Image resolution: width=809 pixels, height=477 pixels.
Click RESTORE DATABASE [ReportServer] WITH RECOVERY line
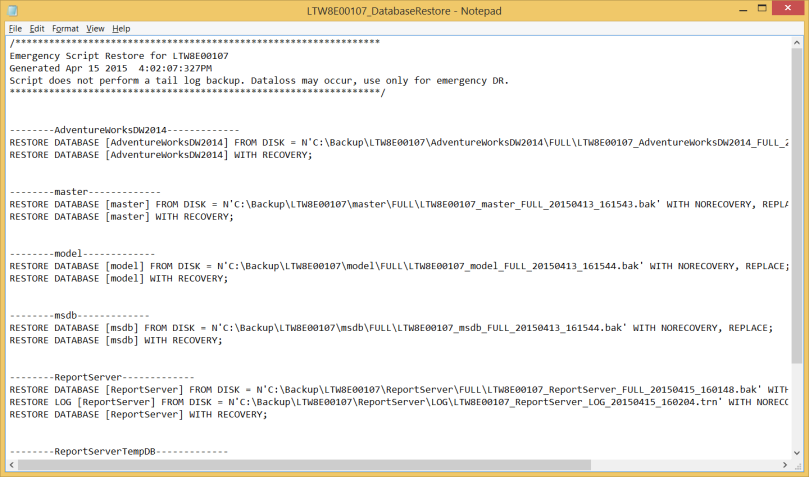(139, 415)
